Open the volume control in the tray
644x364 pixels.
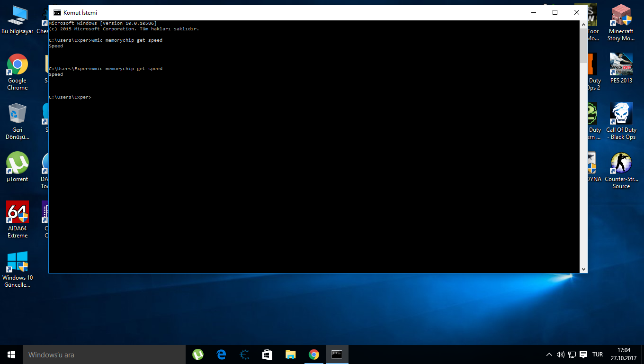[561, 355]
